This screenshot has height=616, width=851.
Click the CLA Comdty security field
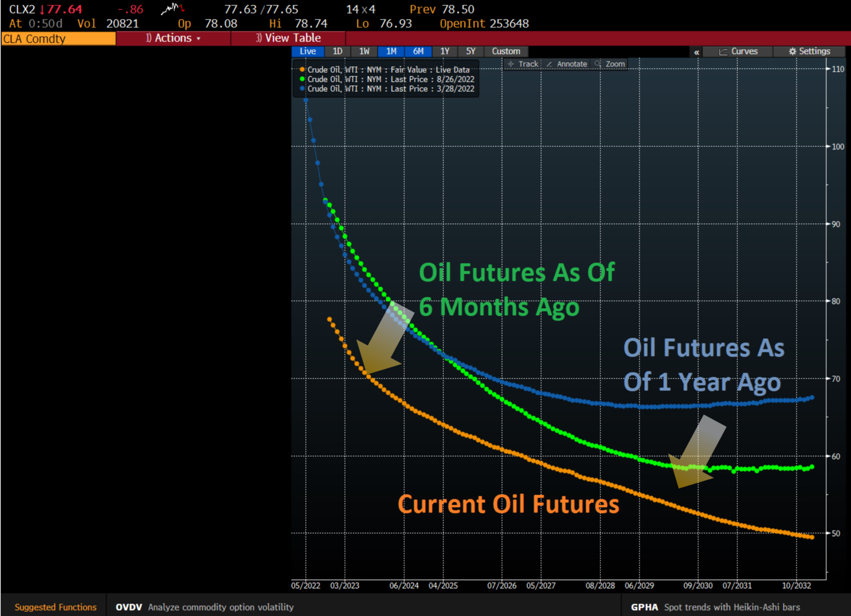pyautogui.click(x=58, y=39)
